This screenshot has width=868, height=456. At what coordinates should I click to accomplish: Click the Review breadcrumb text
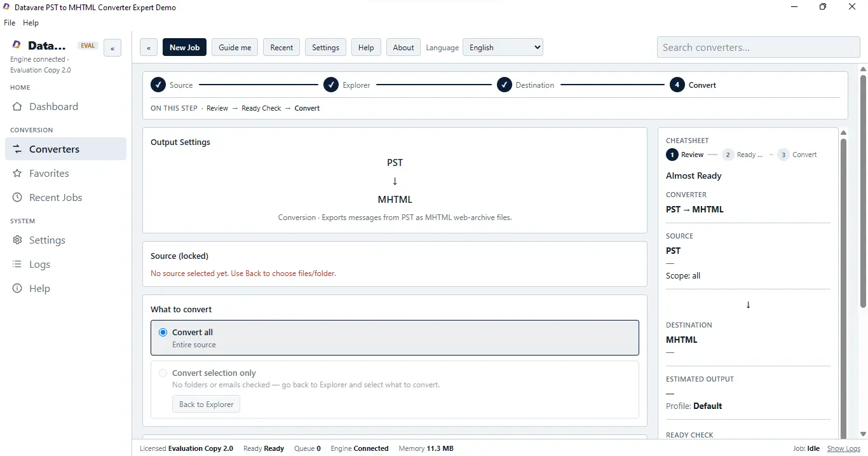pyautogui.click(x=217, y=108)
